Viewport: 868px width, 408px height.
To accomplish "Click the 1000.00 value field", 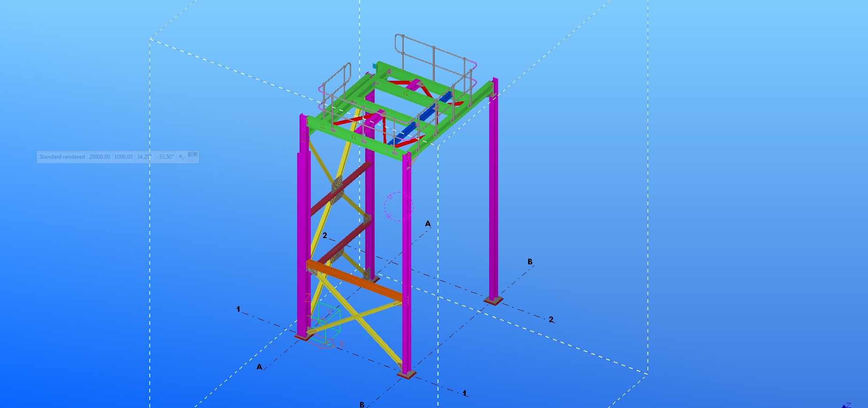I will click(123, 157).
